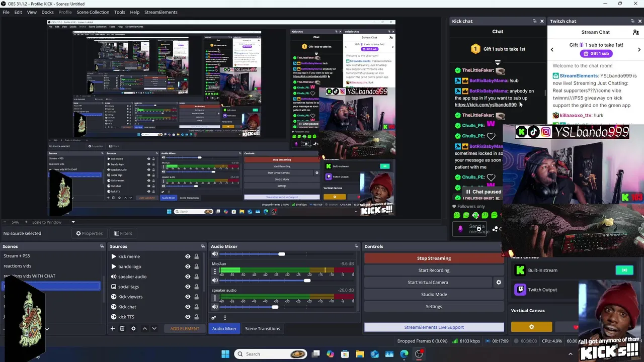
Task: Click the Kick Built-in stream logo
Action: tap(520, 270)
